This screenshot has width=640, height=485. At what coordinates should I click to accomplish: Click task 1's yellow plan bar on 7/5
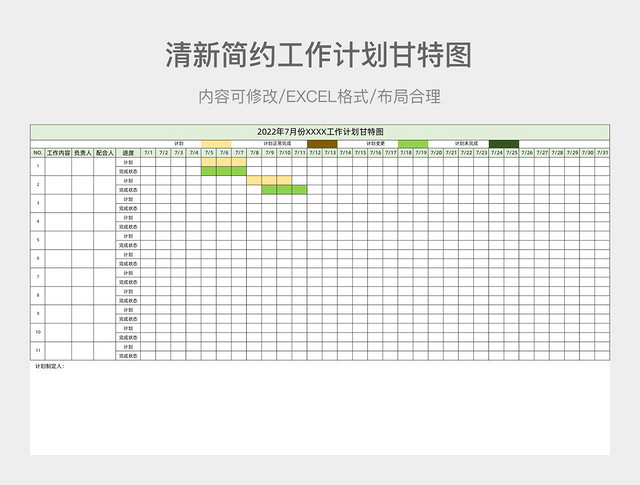pos(209,162)
